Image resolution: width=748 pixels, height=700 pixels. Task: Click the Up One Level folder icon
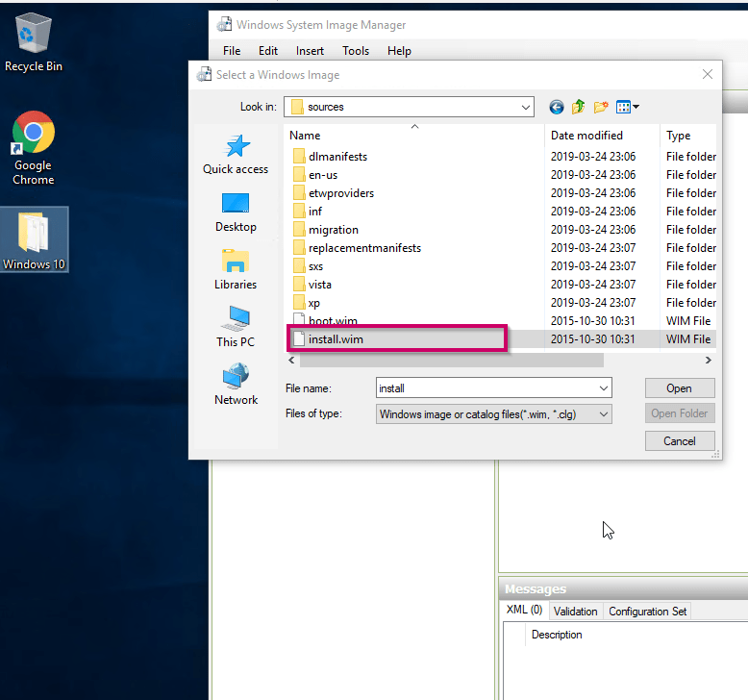[579, 107]
